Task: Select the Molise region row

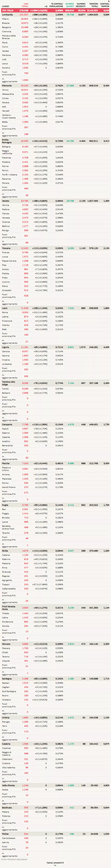Action: click(56, 834)
